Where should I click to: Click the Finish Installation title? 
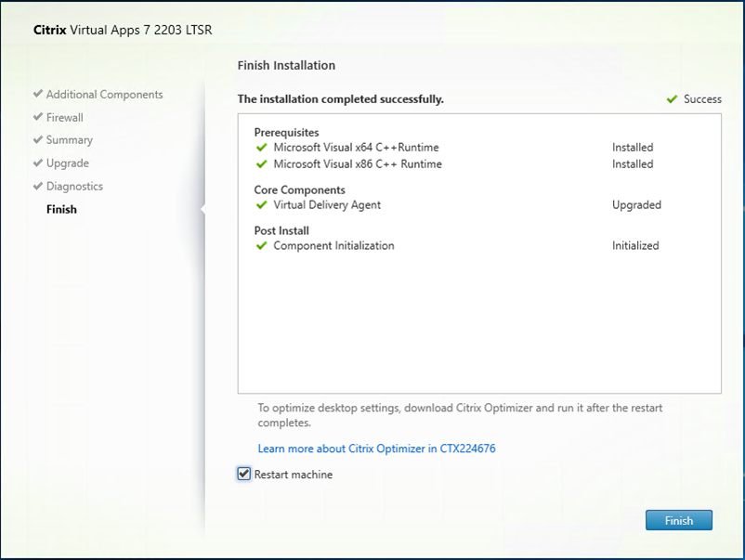point(286,66)
